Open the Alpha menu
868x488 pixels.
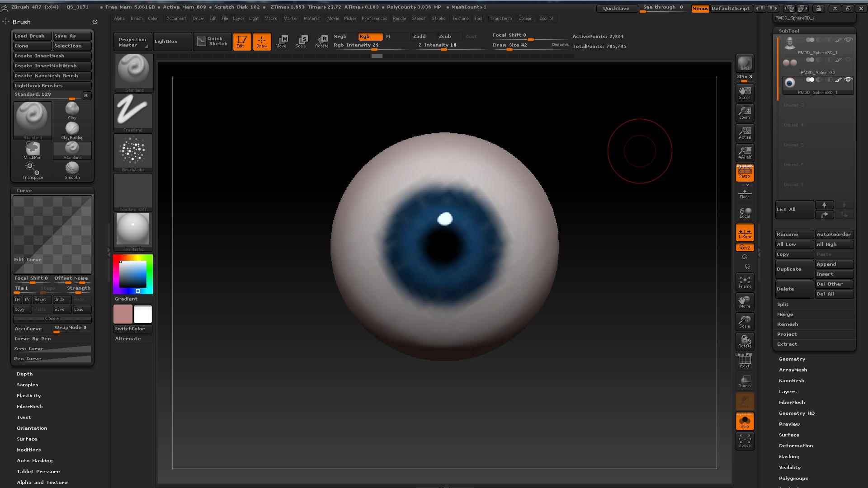point(119,19)
